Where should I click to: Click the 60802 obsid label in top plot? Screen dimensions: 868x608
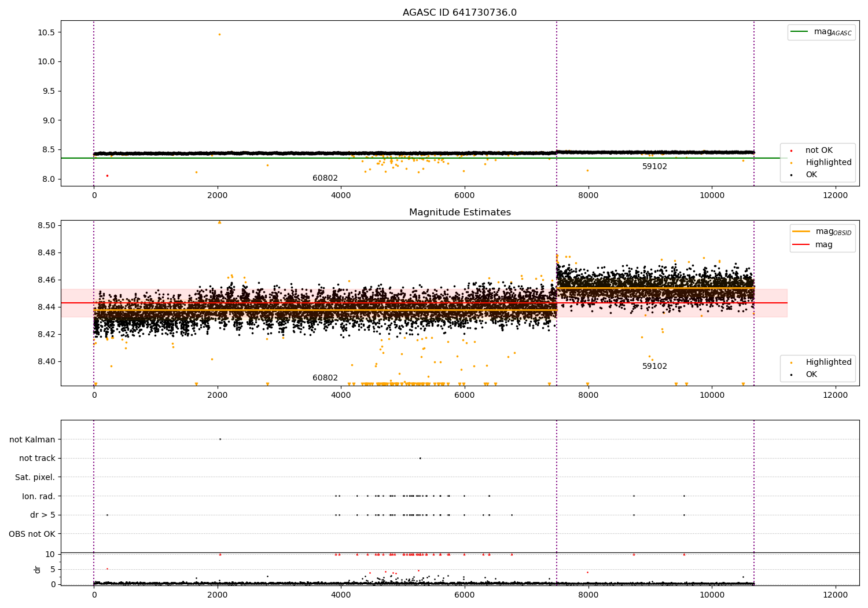click(x=325, y=178)
